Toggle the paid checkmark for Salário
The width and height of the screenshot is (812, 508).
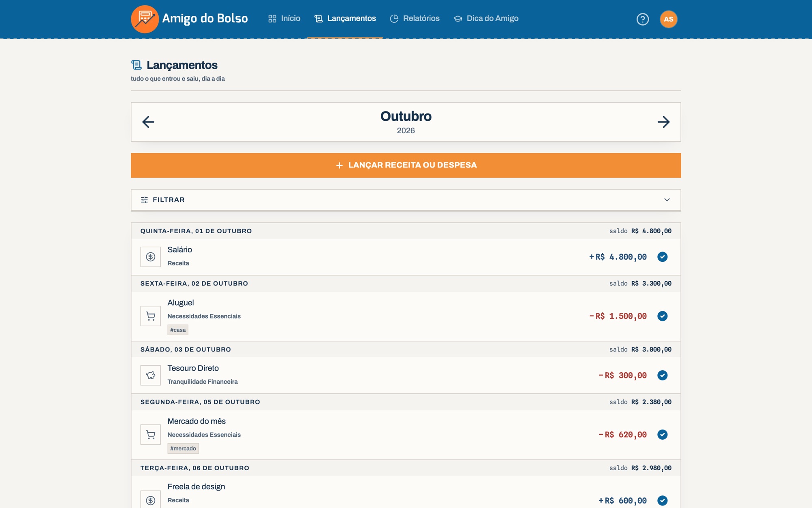click(662, 257)
